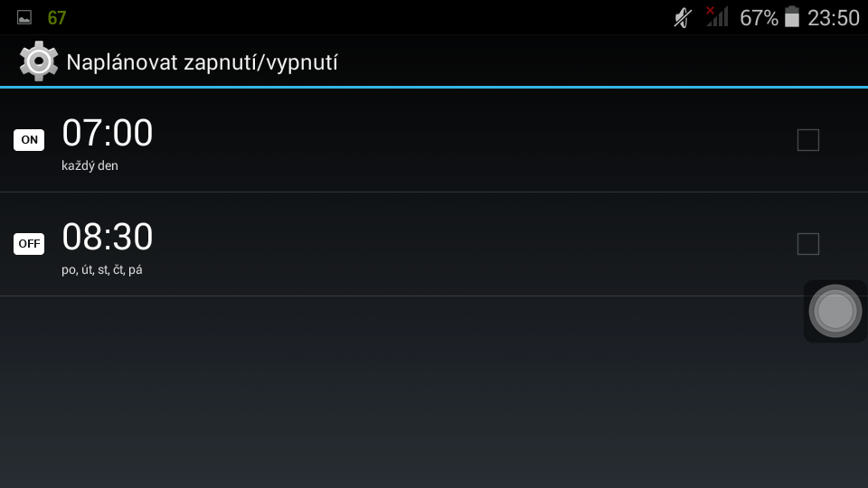
Task: Tap the 23:50 clock in status bar
Action: pos(833,18)
